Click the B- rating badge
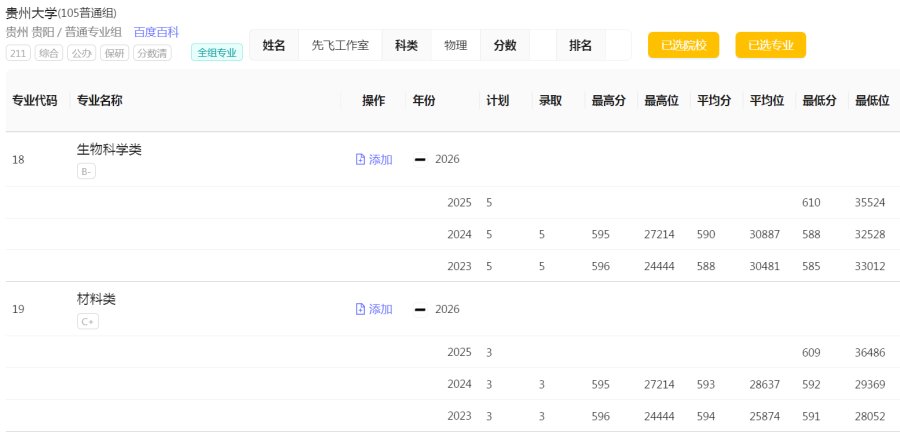Screen dimensions: 900x433 pos(86,171)
